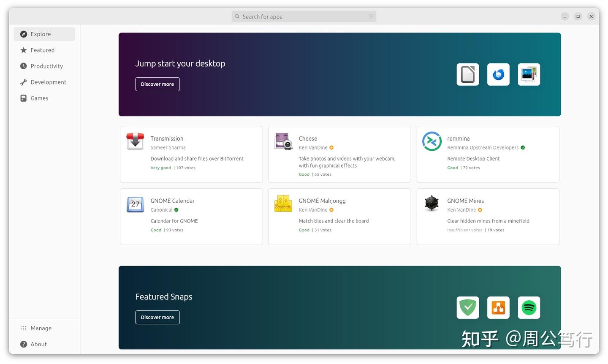Viewport: 608px width, 364px height.
Task: Click Discover more under Jump start your desktop
Action: coord(157,84)
